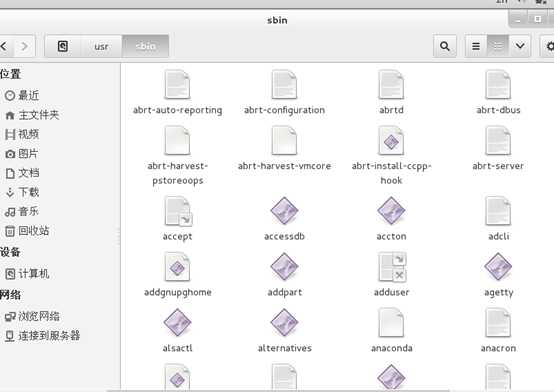Click the adduser file name label
This screenshot has height=392, width=554.
click(391, 292)
